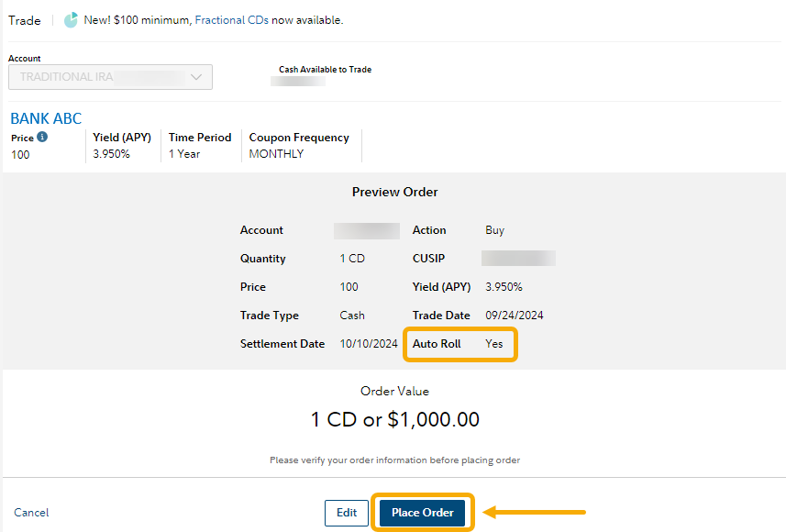Click the 1 Year time period value
The height and width of the screenshot is (532, 786).
tap(184, 154)
